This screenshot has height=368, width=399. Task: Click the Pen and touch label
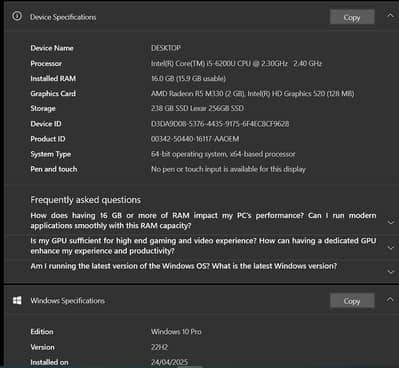(x=54, y=169)
